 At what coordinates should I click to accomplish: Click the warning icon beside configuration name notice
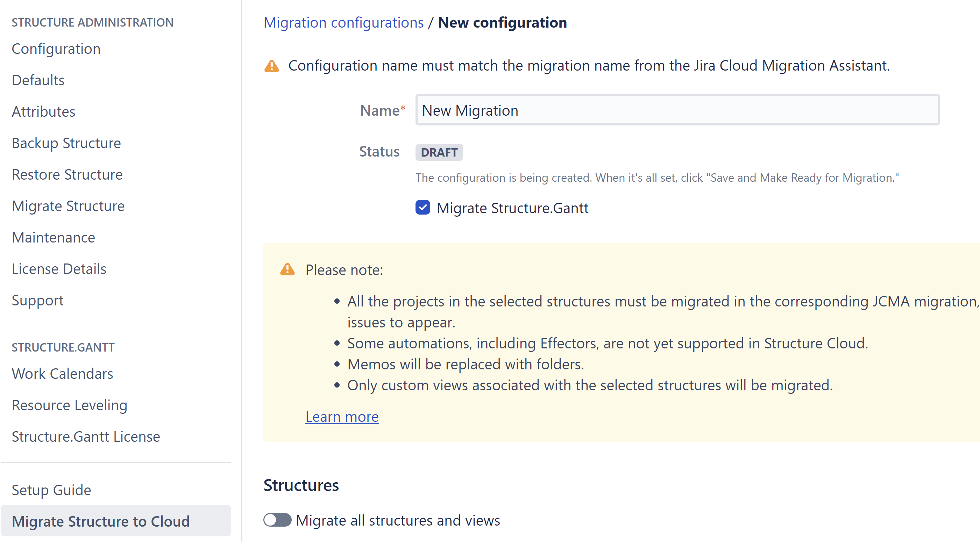tap(271, 66)
